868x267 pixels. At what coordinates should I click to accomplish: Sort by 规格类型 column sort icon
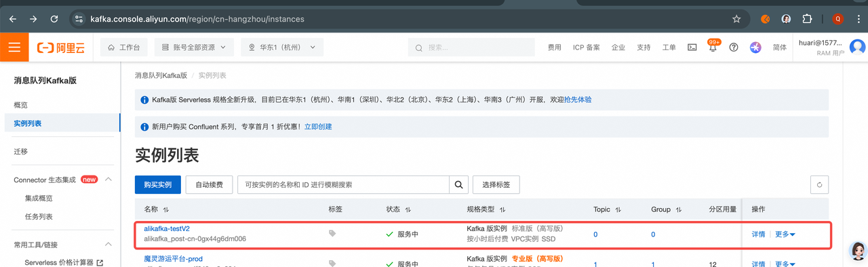(502, 210)
